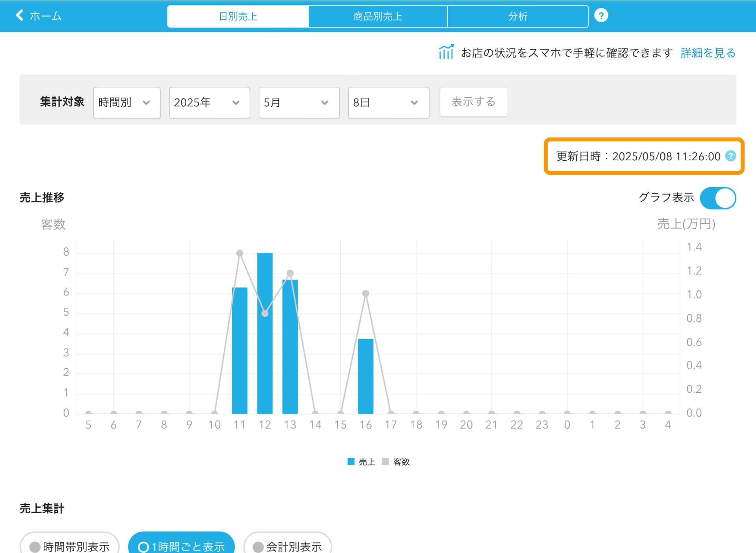This screenshot has width=756, height=553.
Task: Open the help question mark in header
Action: (601, 16)
